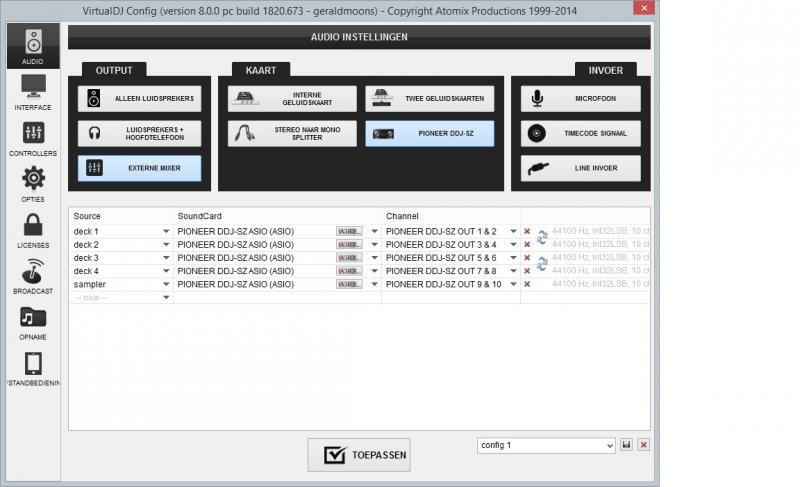Open Source dropdown for deck 3
This screenshot has width=800, height=487.
click(x=166, y=258)
